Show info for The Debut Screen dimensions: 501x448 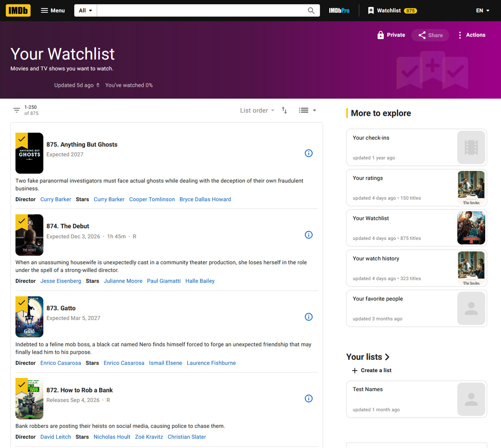309,235
